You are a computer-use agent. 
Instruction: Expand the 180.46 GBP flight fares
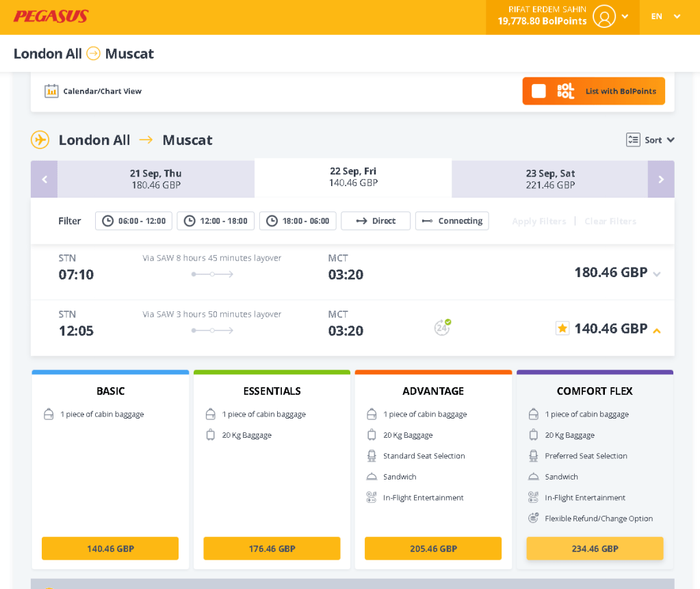click(657, 274)
